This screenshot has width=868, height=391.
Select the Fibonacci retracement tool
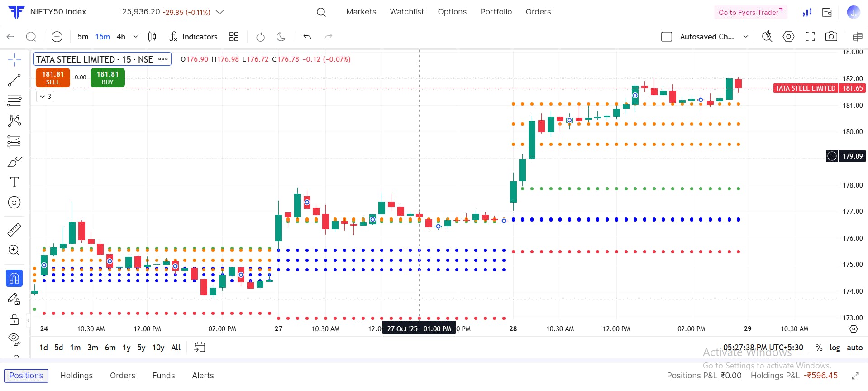click(x=14, y=100)
